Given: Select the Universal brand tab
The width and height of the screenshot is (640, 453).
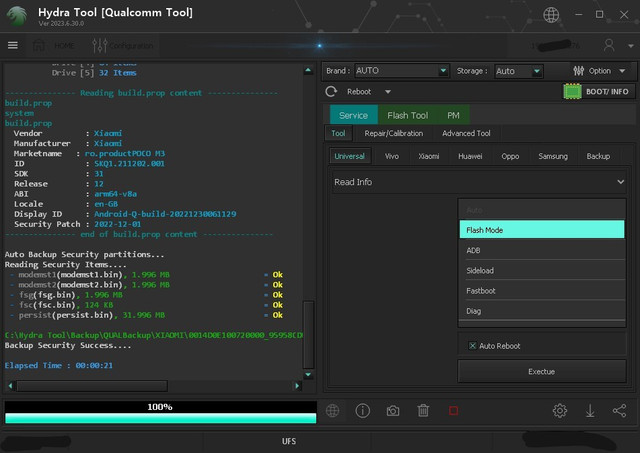Looking at the screenshot, I should click(x=349, y=156).
